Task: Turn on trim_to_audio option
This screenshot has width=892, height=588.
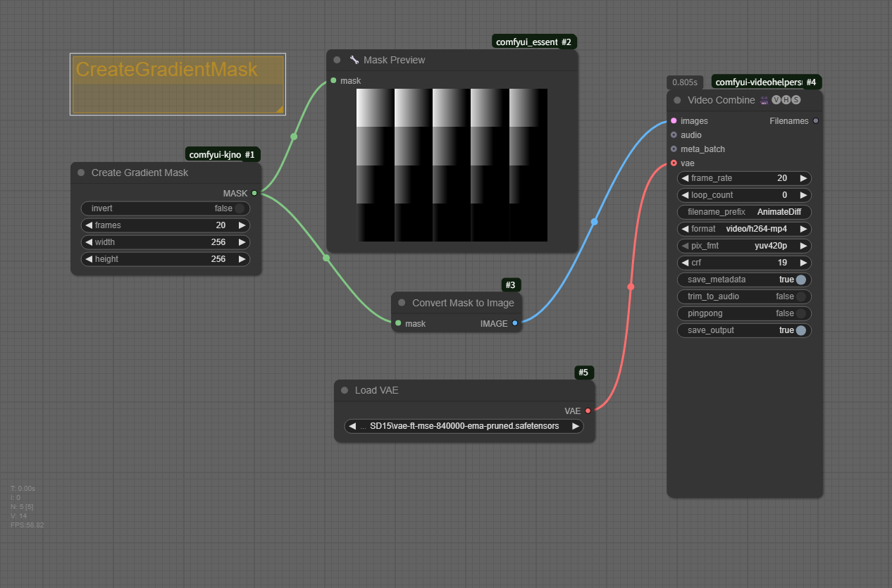Action: click(800, 296)
